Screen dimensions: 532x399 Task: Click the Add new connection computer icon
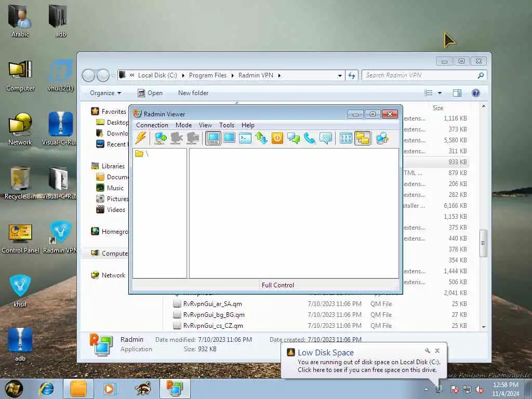pos(160,138)
